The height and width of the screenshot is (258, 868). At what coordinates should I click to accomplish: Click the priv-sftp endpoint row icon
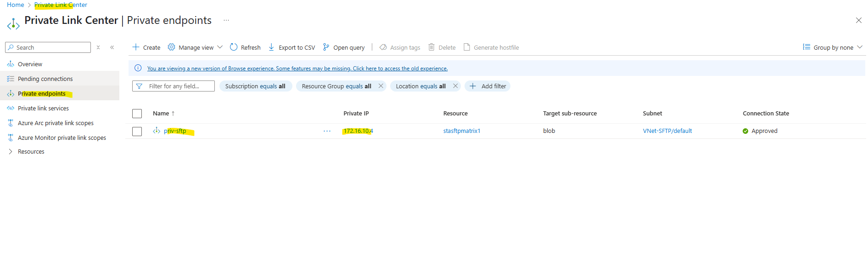pos(157,131)
